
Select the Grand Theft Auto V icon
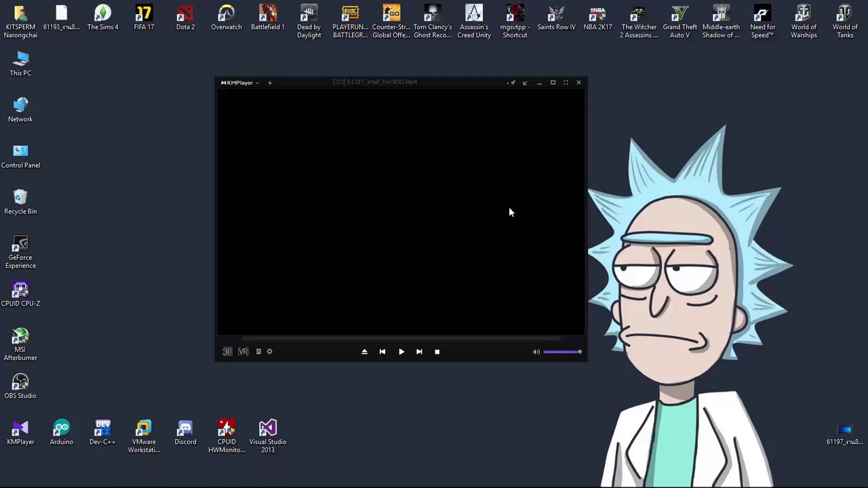679,22
